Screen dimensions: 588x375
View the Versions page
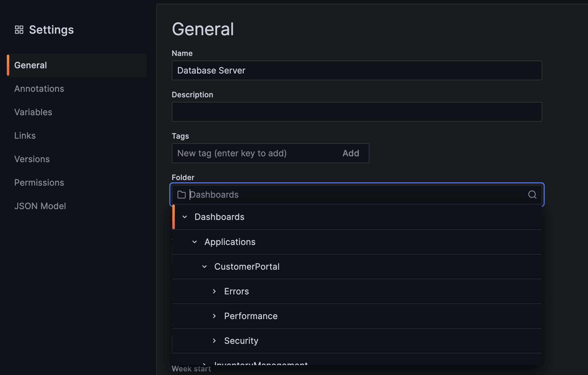[32, 159]
